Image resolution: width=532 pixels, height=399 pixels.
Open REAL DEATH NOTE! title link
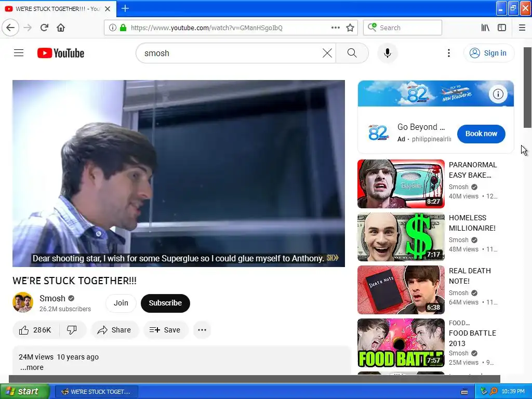pyautogui.click(x=470, y=276)
